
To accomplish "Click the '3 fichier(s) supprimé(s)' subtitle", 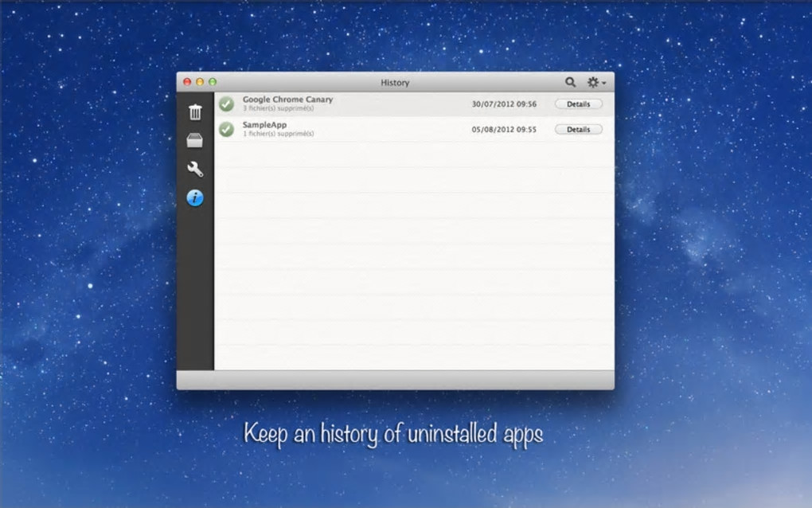I will pos(278,108).
